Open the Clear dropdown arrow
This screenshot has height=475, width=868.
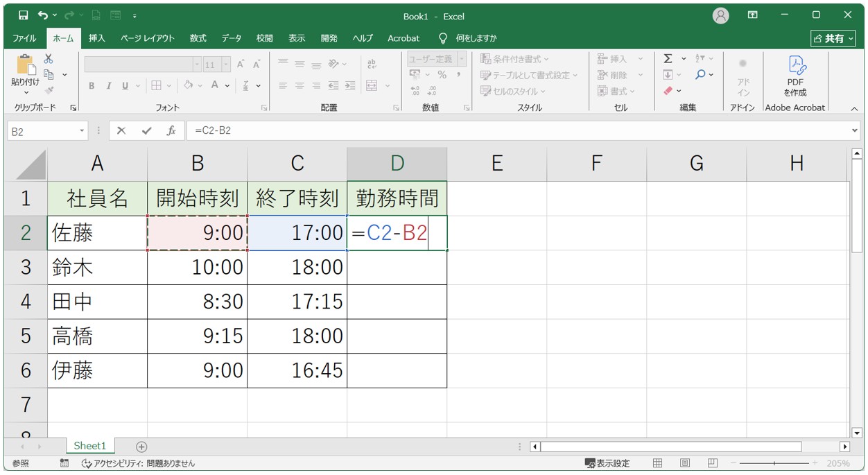coord(679,90)
